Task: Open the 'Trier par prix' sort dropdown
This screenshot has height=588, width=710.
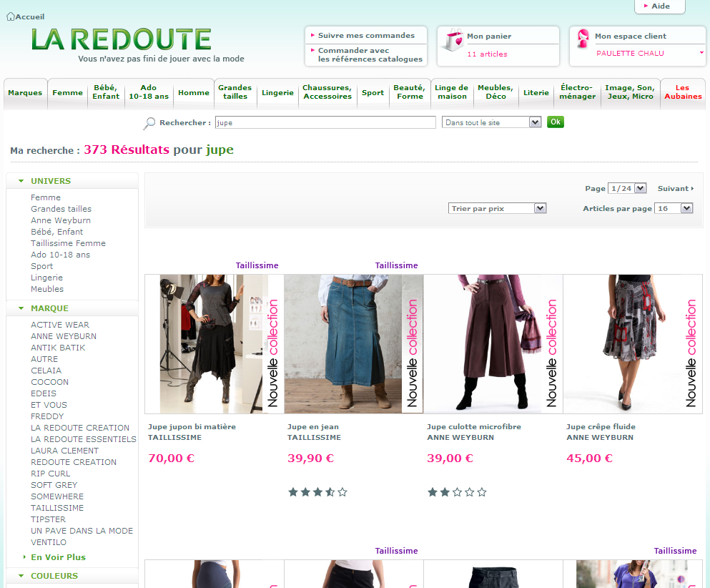Action: tap(498, 208)
